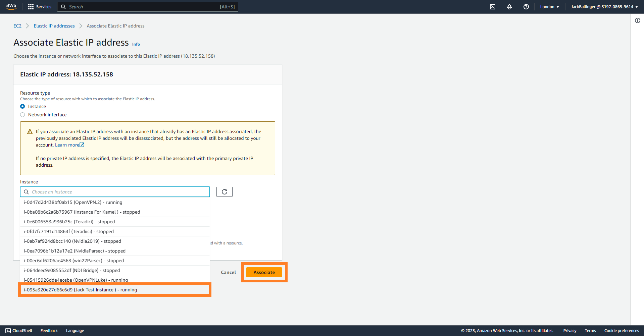Screen dimensions: 644x336
Task: Go to Elastic IP addresses breadcrumb
Action: click(54, 26)
